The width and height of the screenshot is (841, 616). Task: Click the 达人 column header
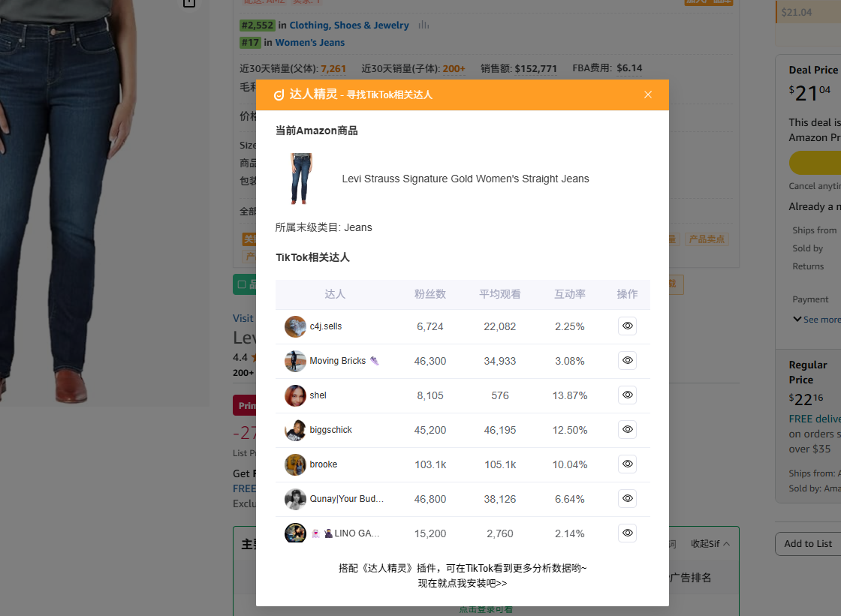(335, 294)
